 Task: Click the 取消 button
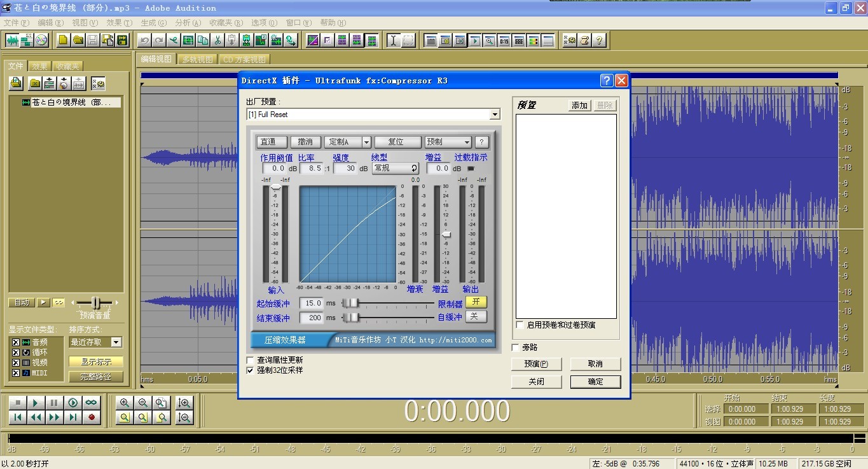[596, 364]
